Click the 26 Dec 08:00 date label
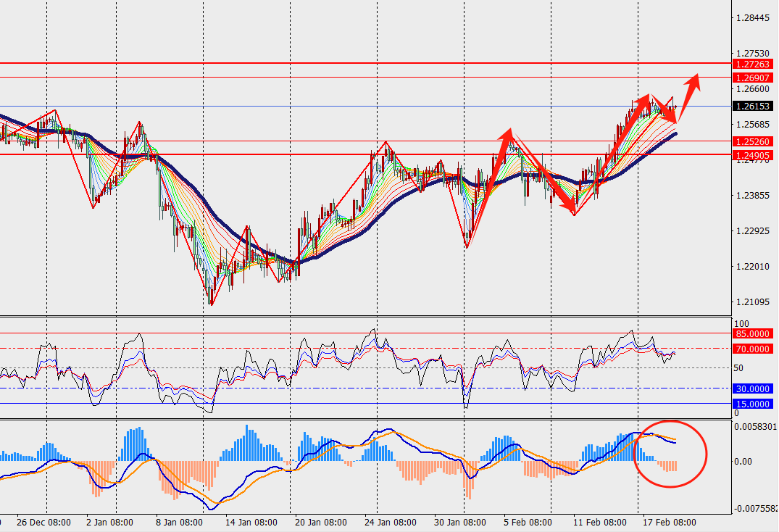 [43, 522]
